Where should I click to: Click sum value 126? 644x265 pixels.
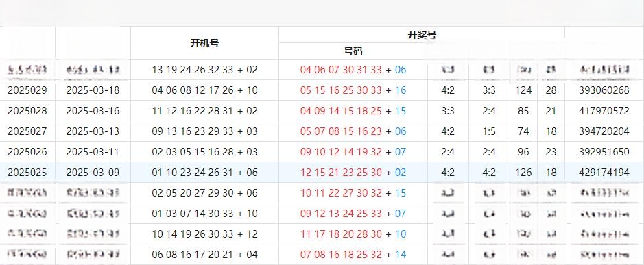tap(524, 173)
